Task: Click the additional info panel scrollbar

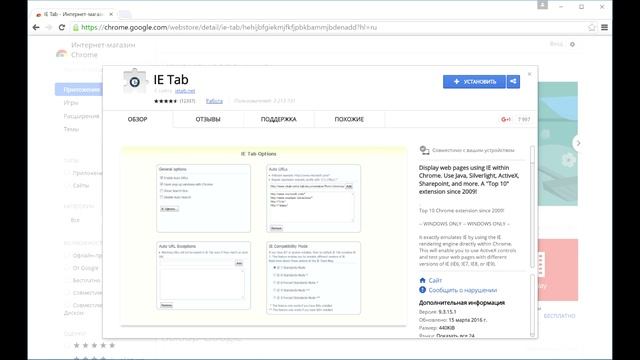Action: point(532,305)
